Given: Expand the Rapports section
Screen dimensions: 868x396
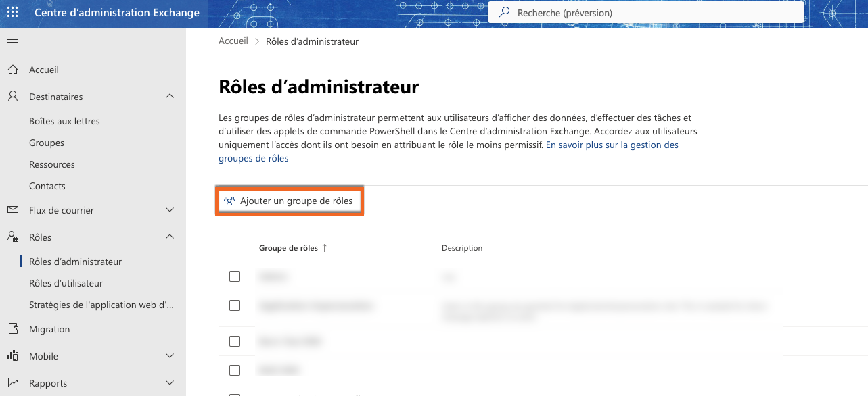Looking at the screenshot, I should coord(169,382).
